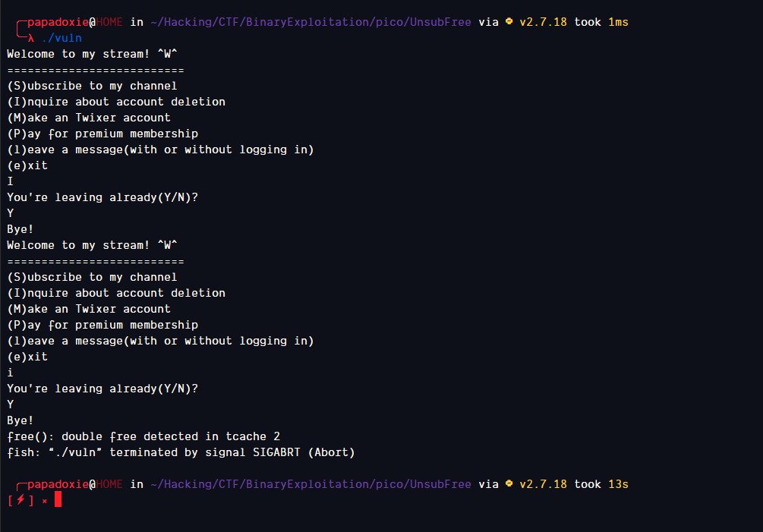Click the red lightning bolt status icon

tap(20, 500)
